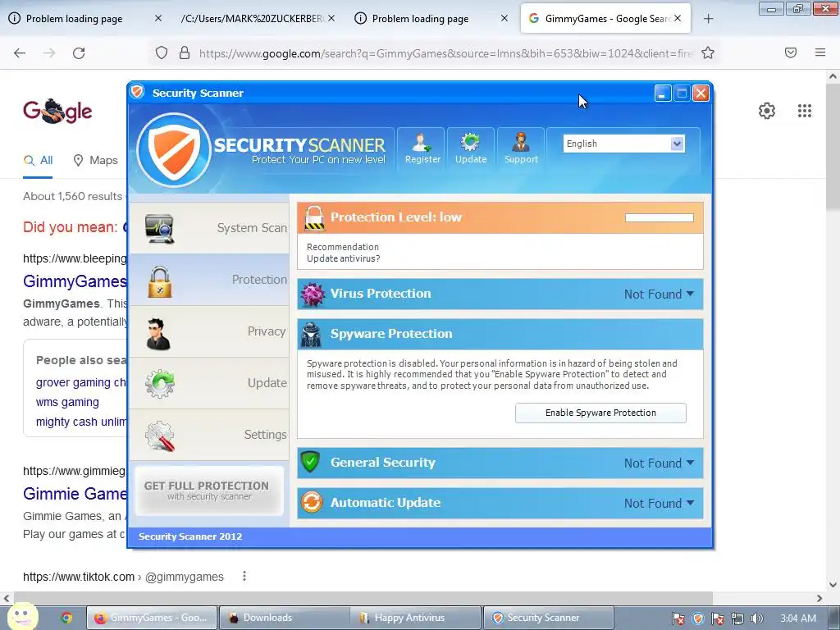Viewport: 840px width, 630px height.
Task: Click Get Full Protection button
Action: click(209, 491)
